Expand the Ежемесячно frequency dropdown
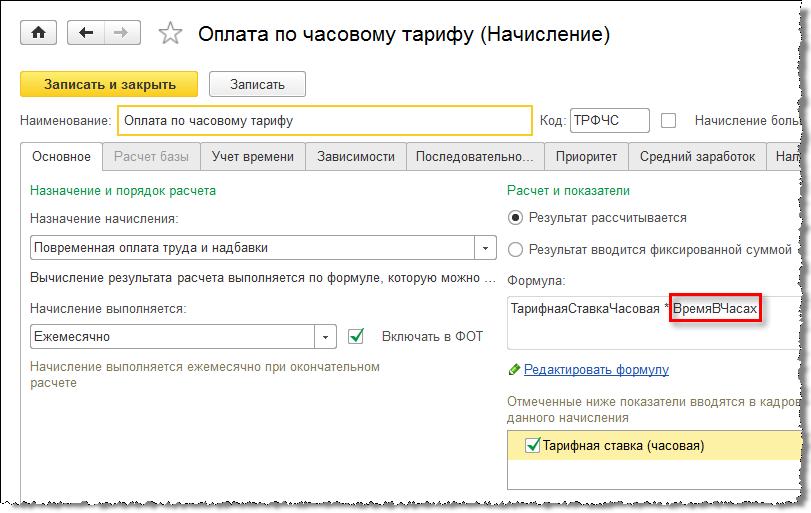This screenshot has width=811, height=513. click(x=325, y=337)
